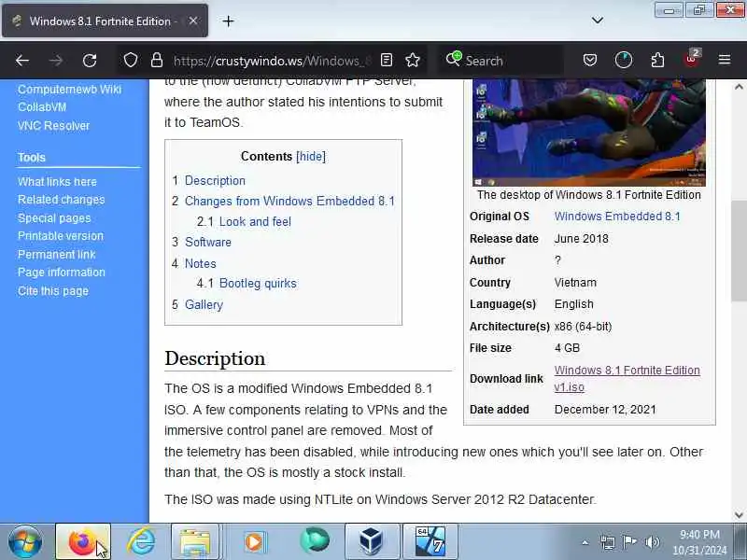Image resolution: width=747 pixels, height=560 pixels.
Task: Bookmark this page with the star
Action: pyautogui.click(x=413, y=60)
